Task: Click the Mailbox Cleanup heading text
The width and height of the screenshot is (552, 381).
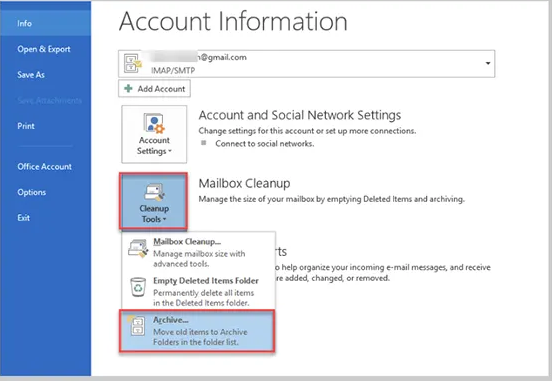Action: pos(244,183)
